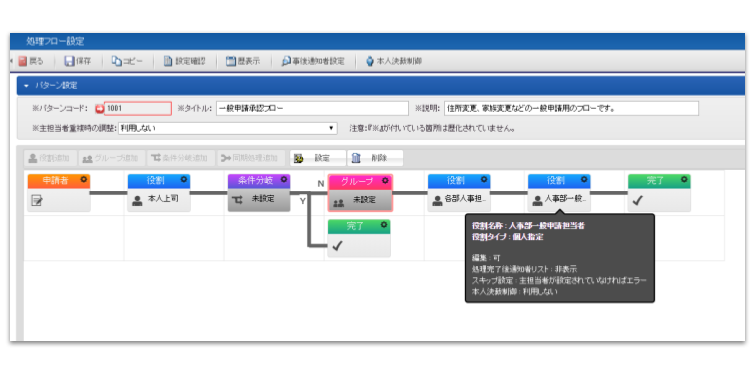The height and width of the screenshot is (374, 755).
Task: Open gear on top-row 完了 node
Action: [x=684, y=179]
